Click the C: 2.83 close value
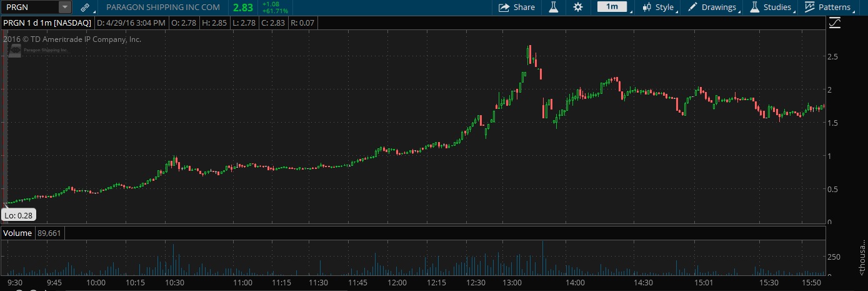Viewport: 868px width, 291px height. (x=273, y=23)
